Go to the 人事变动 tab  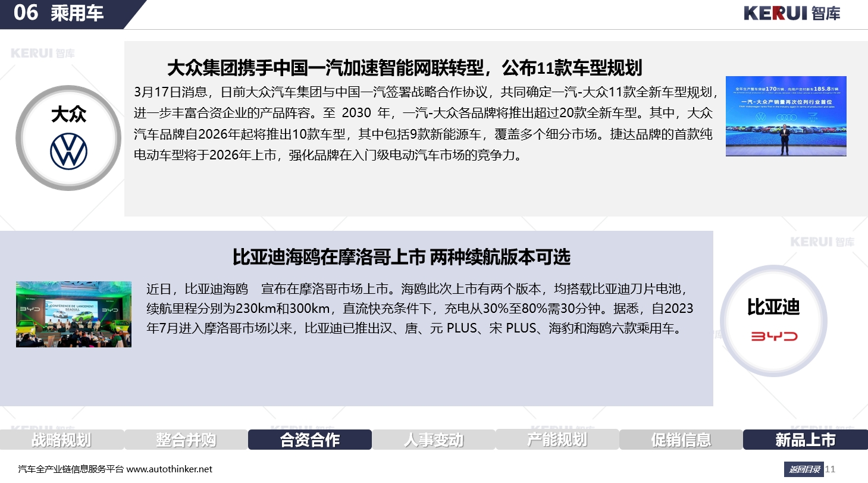(434, 440)
